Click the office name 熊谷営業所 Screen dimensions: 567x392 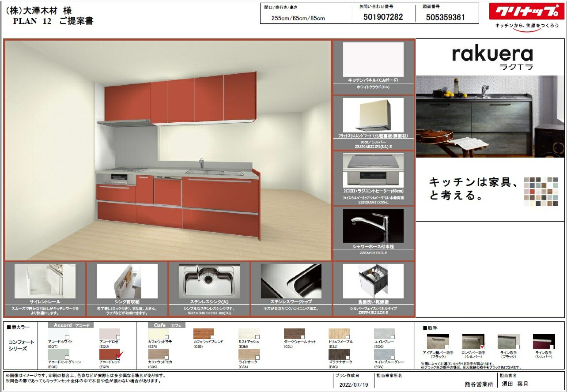[479, 384]
